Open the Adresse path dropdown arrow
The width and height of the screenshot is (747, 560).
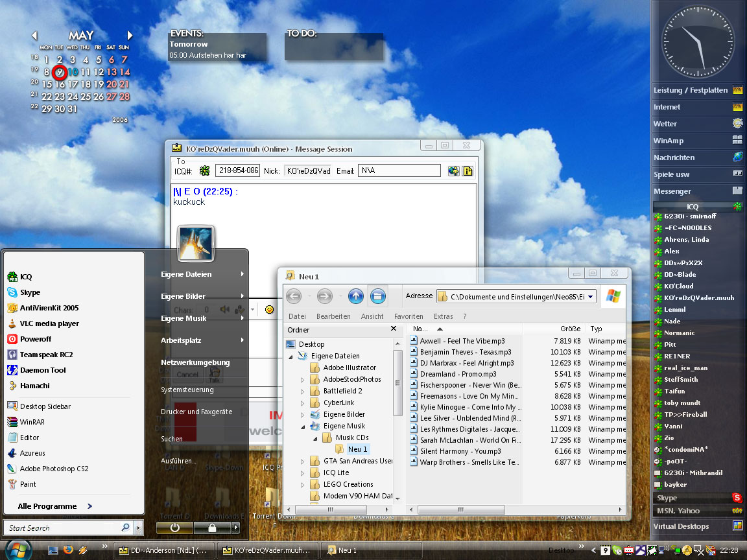[x=591, y=296]
